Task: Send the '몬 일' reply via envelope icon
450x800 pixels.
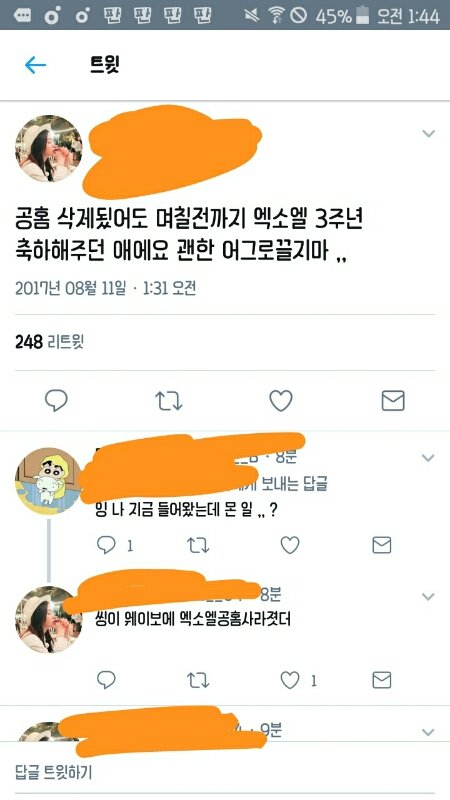Action: (x=382, y=545)
